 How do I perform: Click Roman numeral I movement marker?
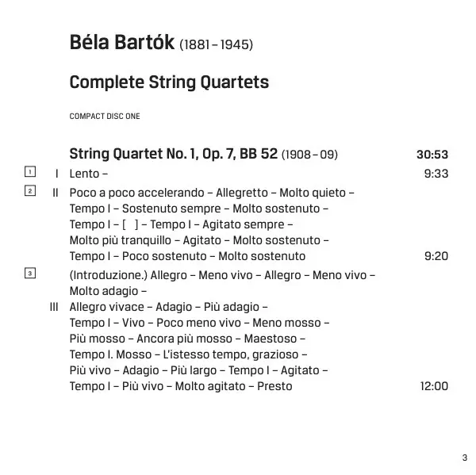58,174
